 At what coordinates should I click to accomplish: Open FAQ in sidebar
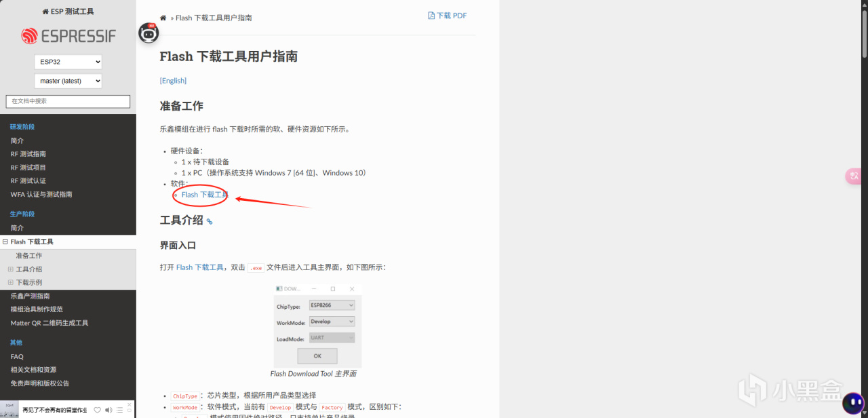[x=17, y=356]
